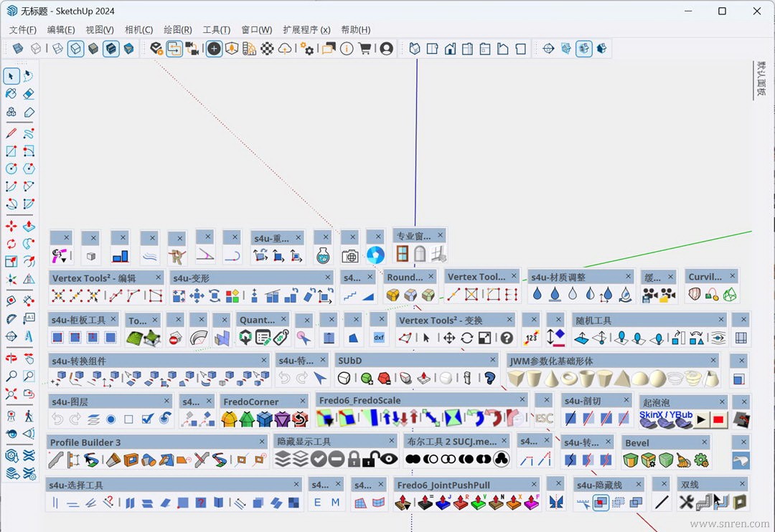The width and height of the screenshot is (775, 532).
Task: Click the Walk tool icon in left toolbar
Action: [29, 416]
